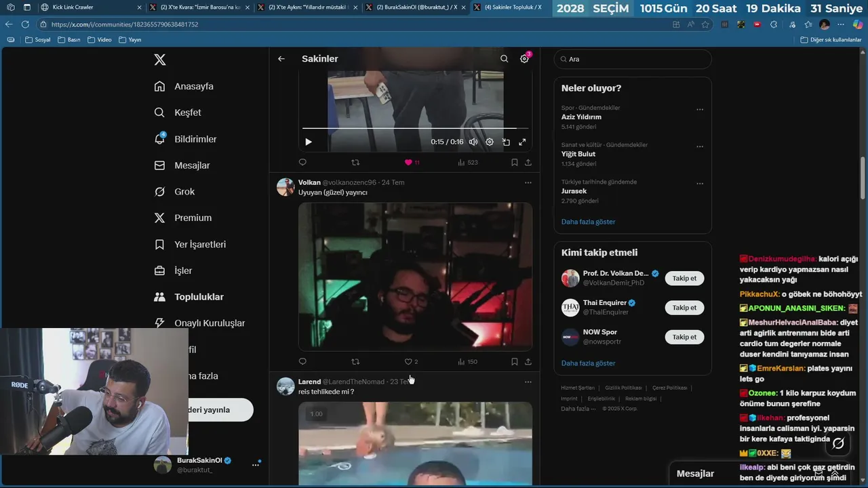Click the video progress bar
Image resolution: width=868 pixels, height=488 pixels.
(x=415, y=127)
